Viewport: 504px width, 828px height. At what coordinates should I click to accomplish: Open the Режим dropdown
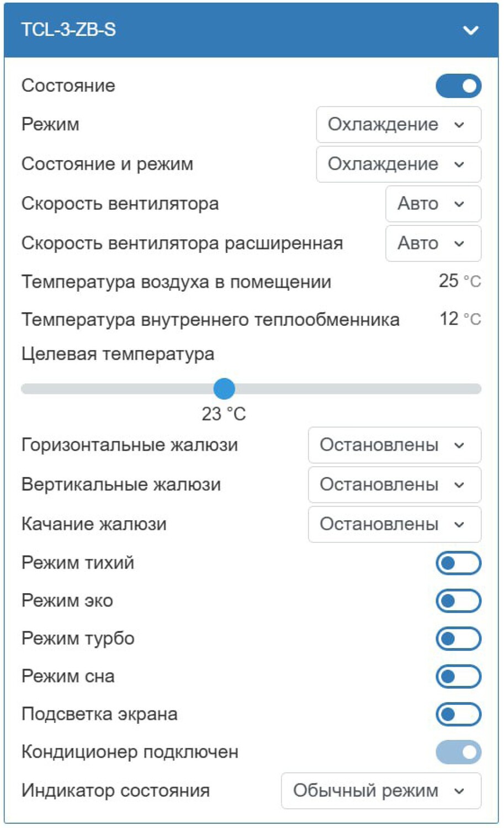coord(399,124)
